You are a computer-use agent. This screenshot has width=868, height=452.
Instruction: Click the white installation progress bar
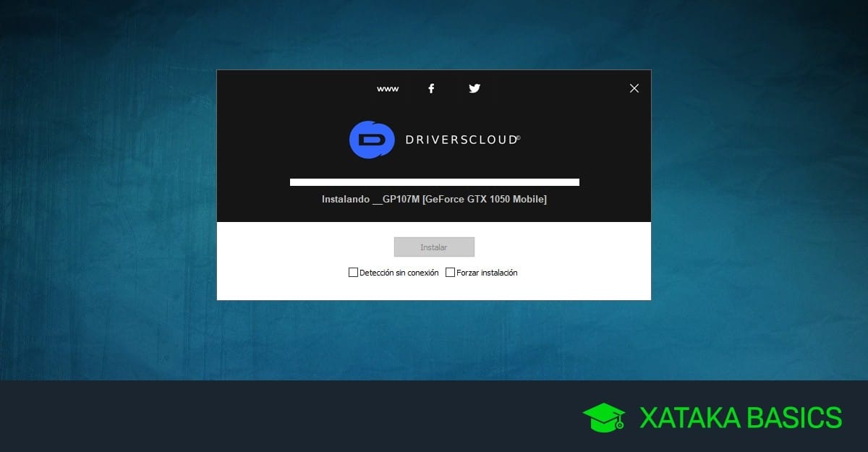point(434,182)
